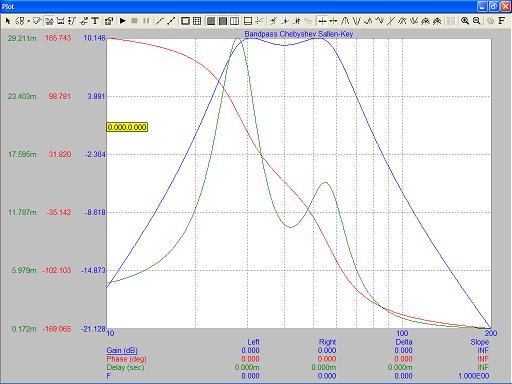This screenshot has width=512, height=384.
Task: Toggle the active cursor mode button
Action: click(322, 21)
